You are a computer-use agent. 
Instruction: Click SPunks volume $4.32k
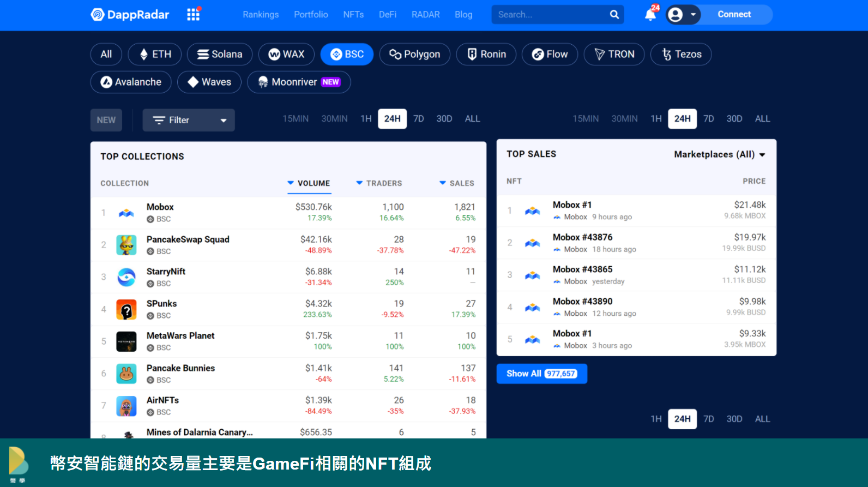point(318,304)
